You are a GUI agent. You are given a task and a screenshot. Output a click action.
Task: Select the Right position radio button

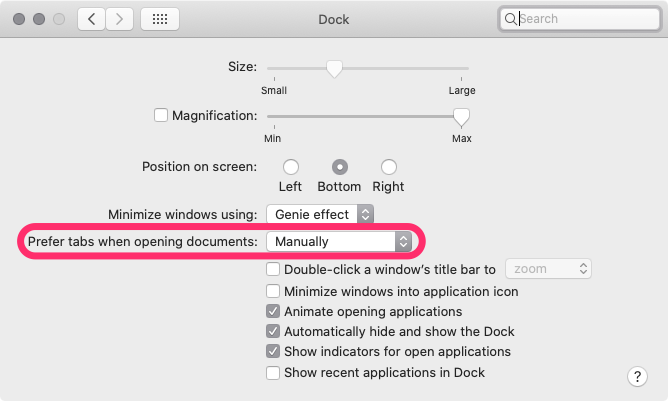point(388,167)
